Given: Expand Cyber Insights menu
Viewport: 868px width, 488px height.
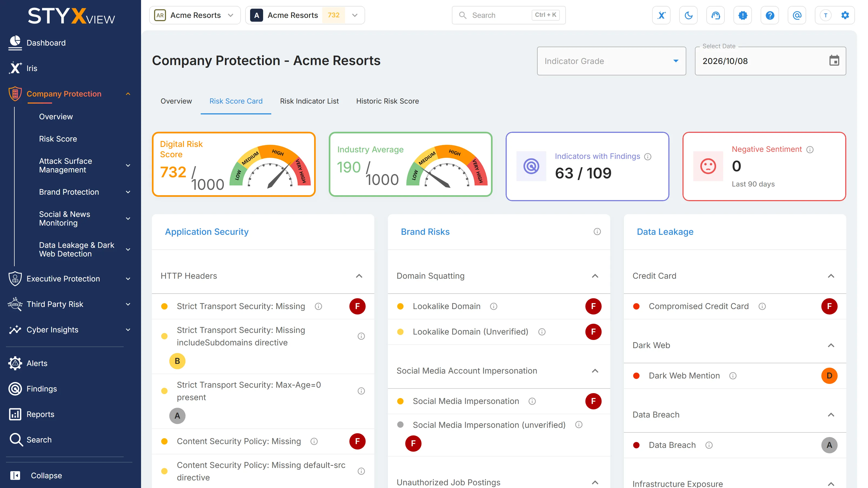Looking at the screenshot, I should pyautogui.click(x=128, y=330).
